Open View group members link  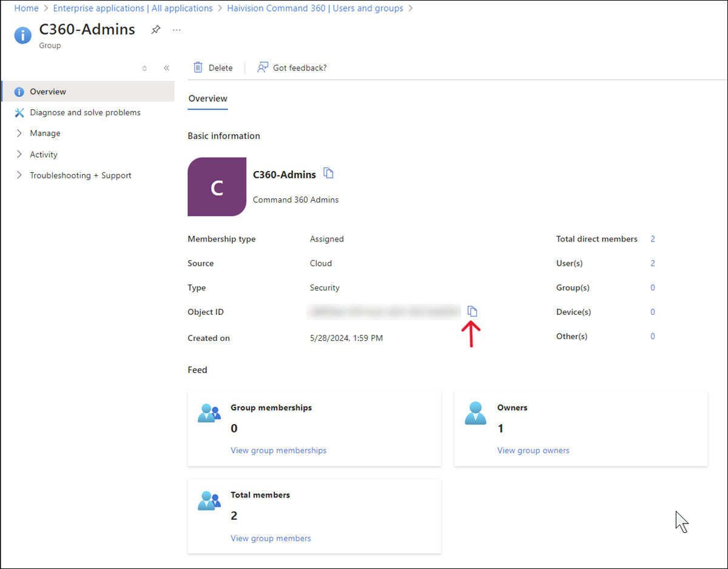click(x=271, y=538)
